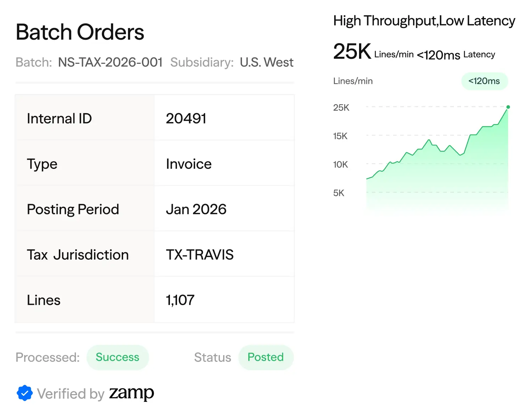
Task: Click the High Throughput, Low Latency title
Action: 424,21
